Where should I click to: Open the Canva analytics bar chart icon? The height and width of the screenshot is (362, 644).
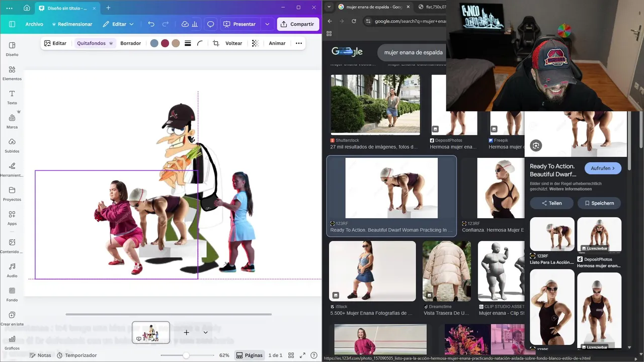point(195,24)
